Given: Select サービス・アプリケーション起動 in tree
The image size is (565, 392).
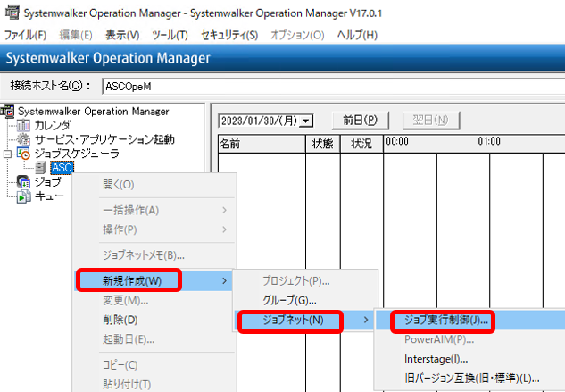Looking at the screenshot, I should (104, 139).
